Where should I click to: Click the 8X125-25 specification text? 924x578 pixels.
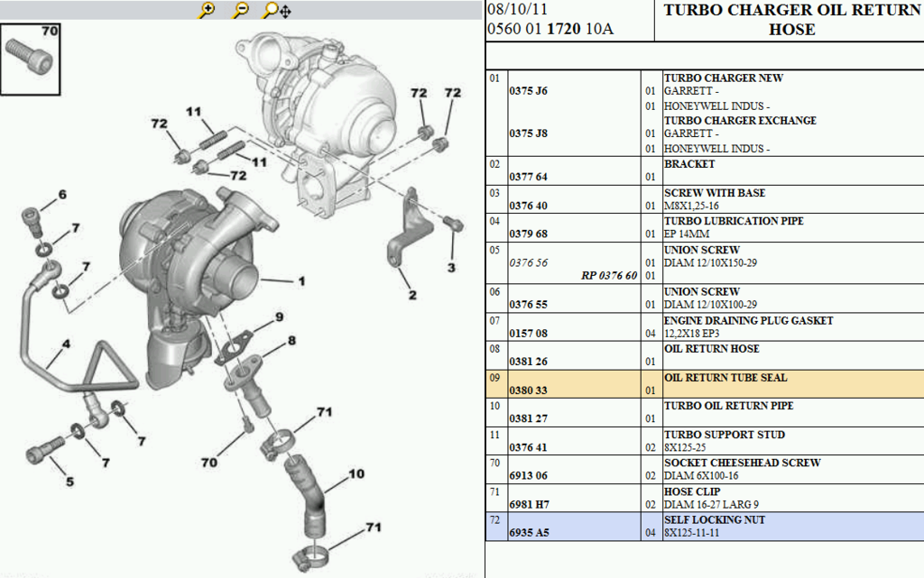(685, 447)
